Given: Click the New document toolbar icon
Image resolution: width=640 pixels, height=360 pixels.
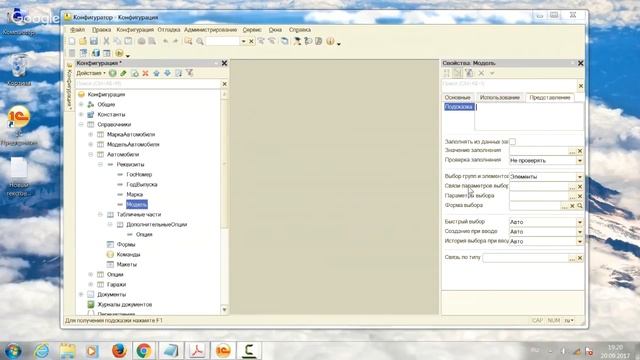Looking at the screenshot, I should tap(72, 41).
